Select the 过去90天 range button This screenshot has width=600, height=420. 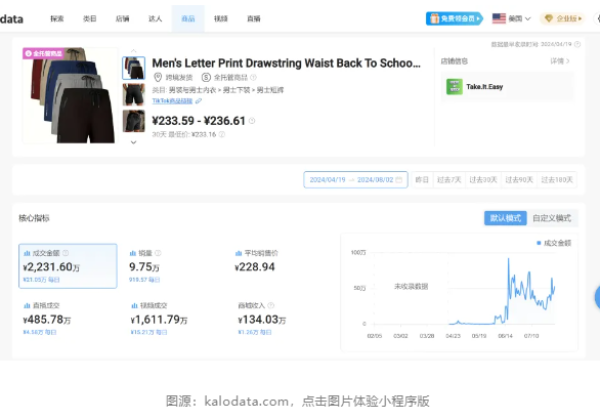[x=519, y=180]
